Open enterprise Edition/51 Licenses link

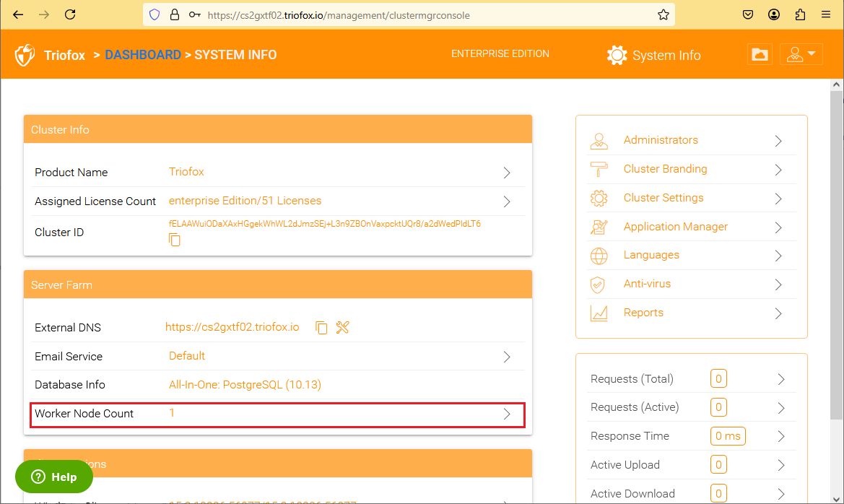[x=245, y=201]
